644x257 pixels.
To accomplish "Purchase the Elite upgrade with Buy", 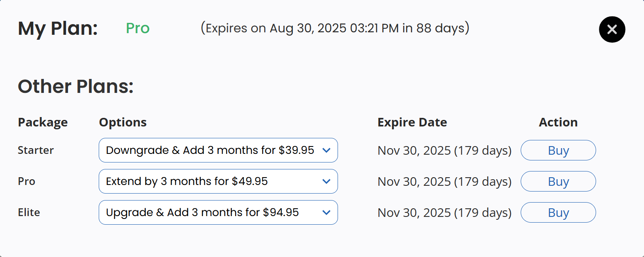I will [558, 212].
